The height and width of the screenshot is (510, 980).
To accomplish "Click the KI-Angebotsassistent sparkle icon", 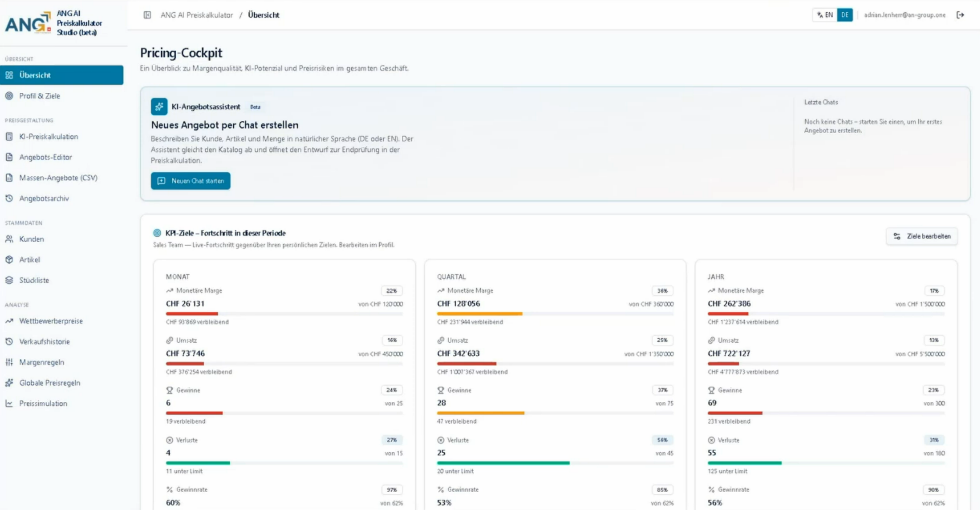I will pyautogui.click(x=159, y=107).
